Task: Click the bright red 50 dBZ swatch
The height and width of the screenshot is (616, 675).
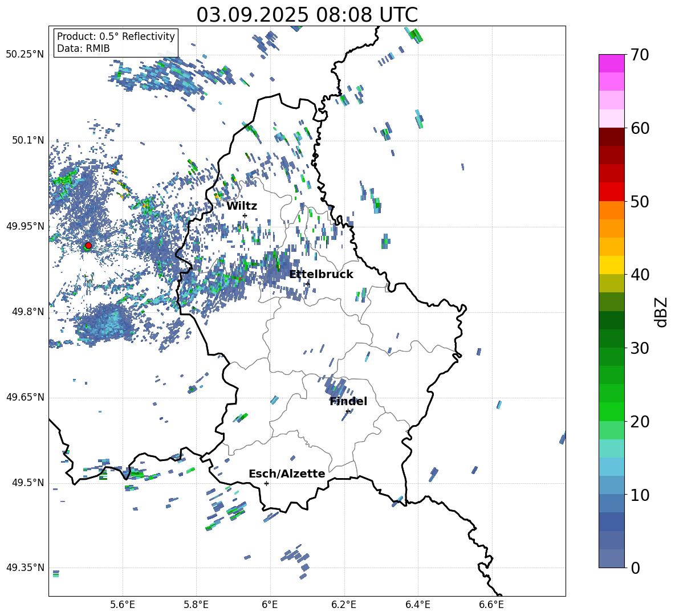Action: [x=611, y=192]
